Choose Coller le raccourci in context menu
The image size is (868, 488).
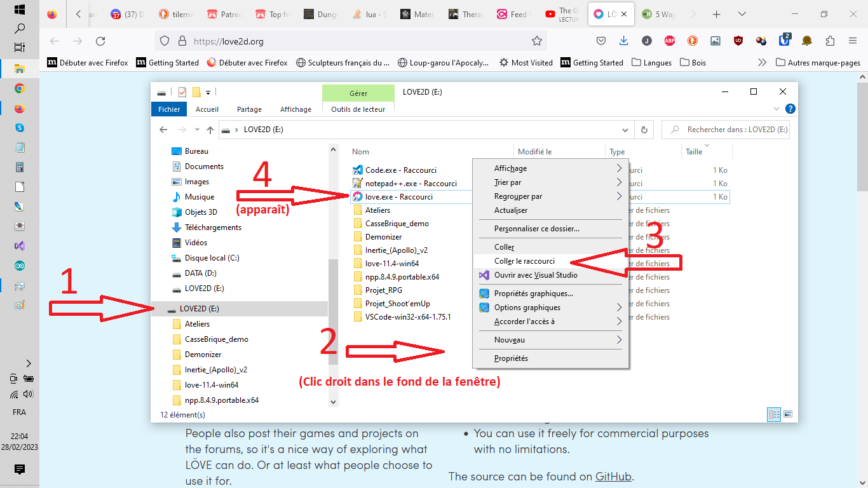pos(550,261)
